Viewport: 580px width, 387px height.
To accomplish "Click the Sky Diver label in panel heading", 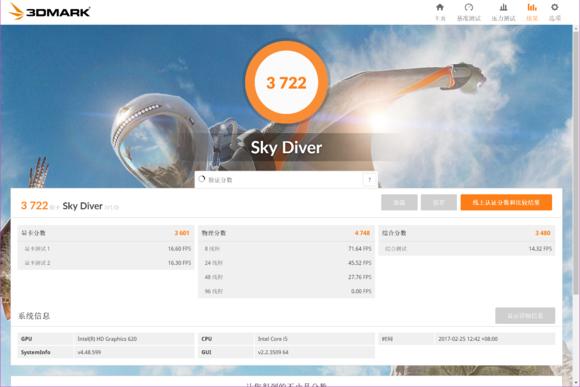I will [82, 206].
